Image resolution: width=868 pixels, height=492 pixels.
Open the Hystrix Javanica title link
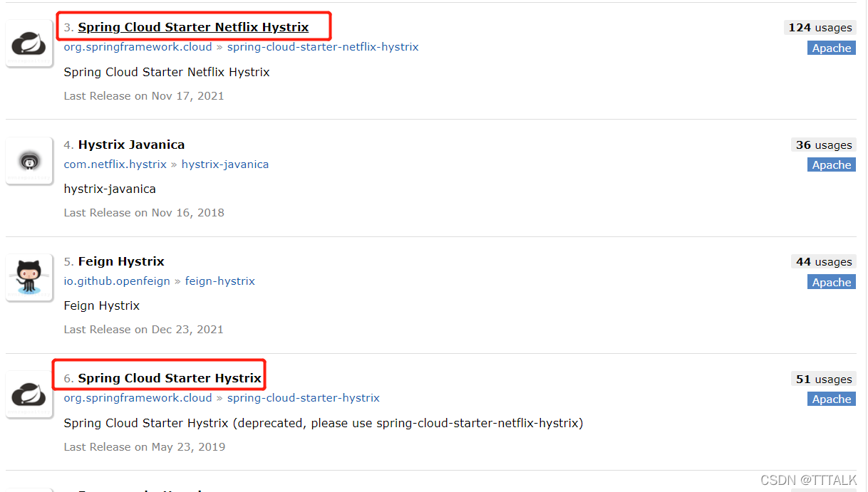coord(131,145)
